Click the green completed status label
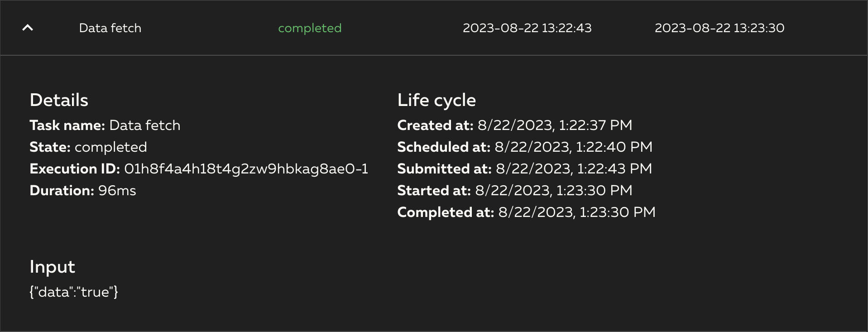 tap(310, 28)
